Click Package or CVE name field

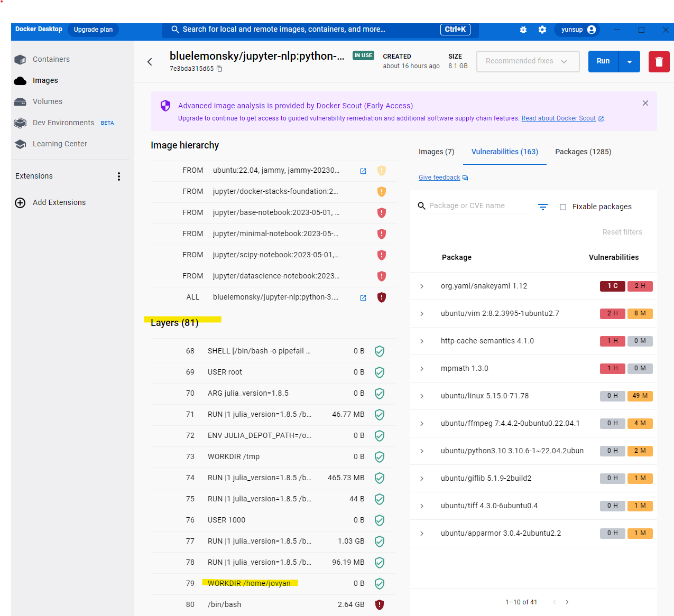478,206
